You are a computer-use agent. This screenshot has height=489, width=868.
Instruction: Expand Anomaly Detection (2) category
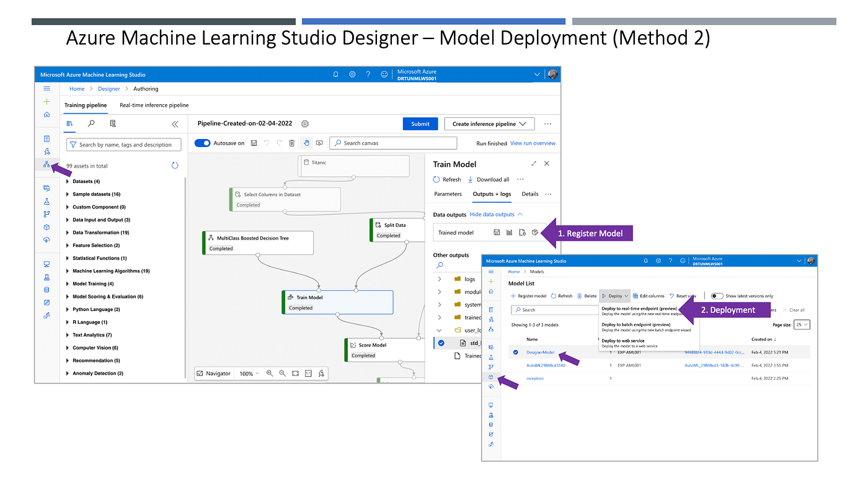[x=68, y=374]
